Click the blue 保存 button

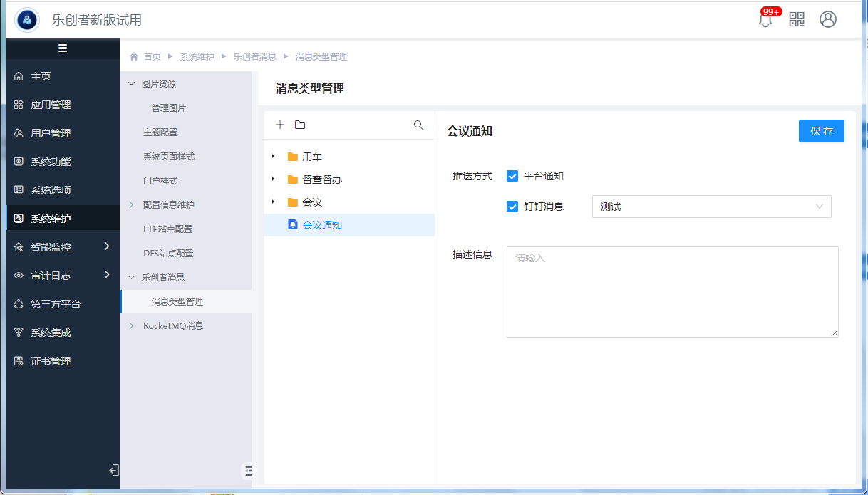[821, 132]
